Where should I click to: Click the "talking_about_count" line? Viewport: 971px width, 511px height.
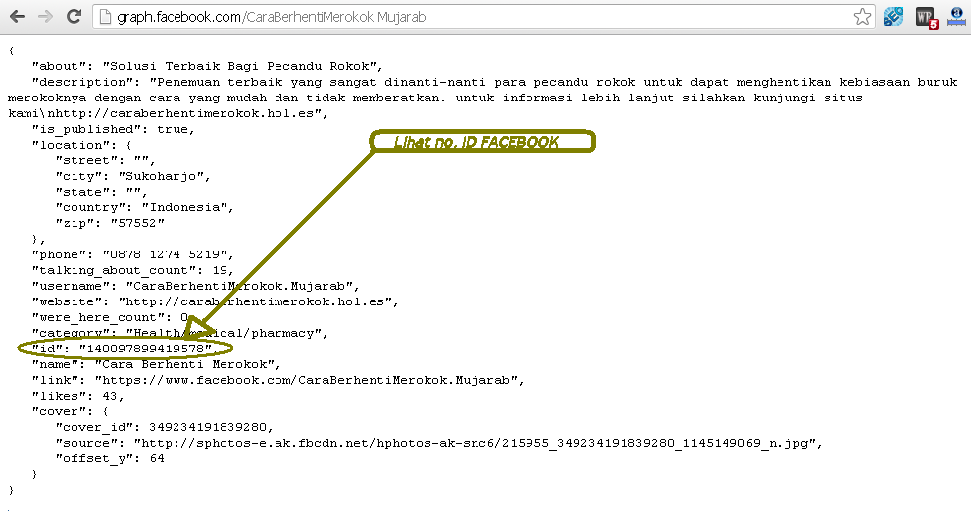point(133,271)
